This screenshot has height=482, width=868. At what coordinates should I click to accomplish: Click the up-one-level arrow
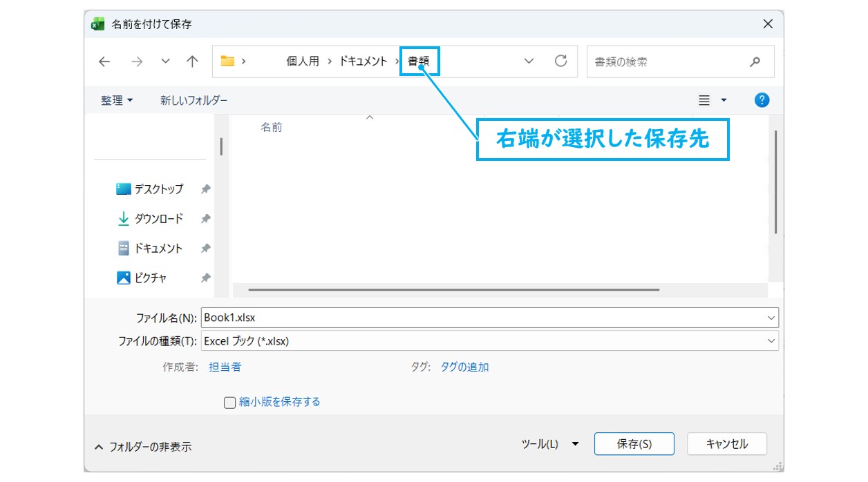(191, 61)
